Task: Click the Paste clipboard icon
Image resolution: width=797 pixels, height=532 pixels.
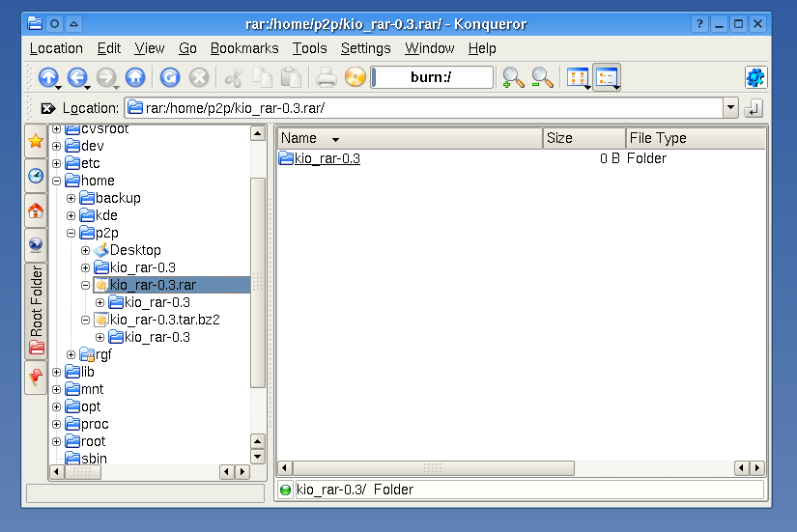Action: point(291,78)
